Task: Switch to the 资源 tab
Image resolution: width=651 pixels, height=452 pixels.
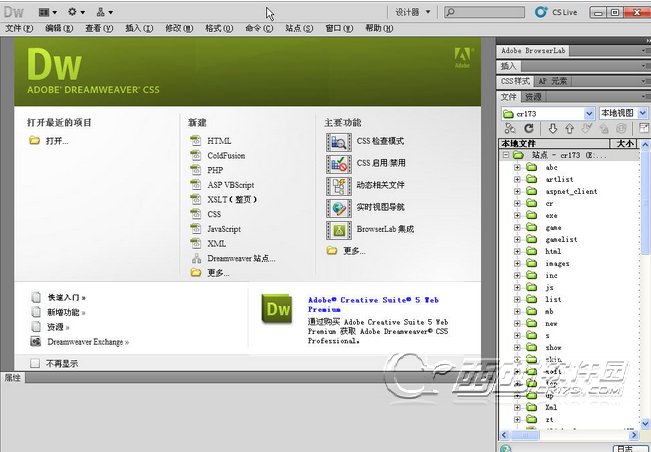Action: click(533, 97)
